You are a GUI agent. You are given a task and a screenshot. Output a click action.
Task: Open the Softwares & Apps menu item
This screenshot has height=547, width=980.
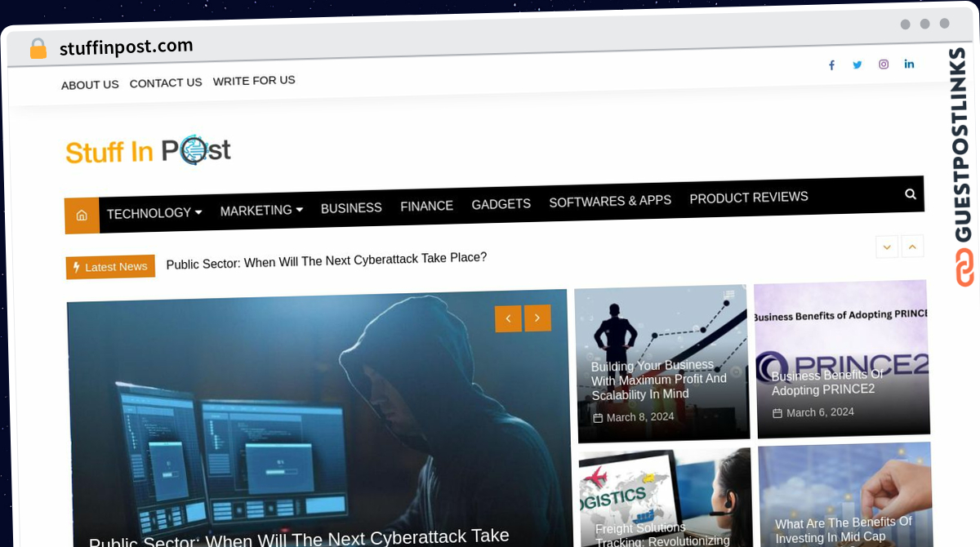coord(610,201)
